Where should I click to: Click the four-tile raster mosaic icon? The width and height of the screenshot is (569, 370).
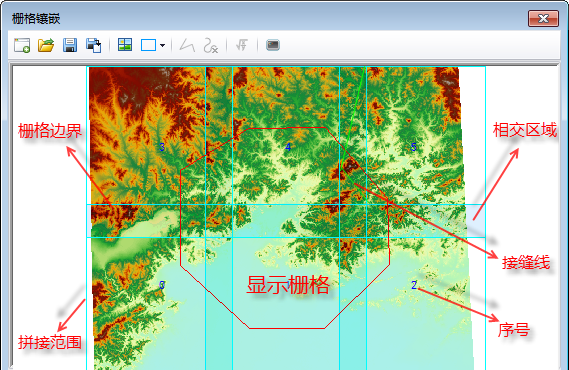(125, 45)
